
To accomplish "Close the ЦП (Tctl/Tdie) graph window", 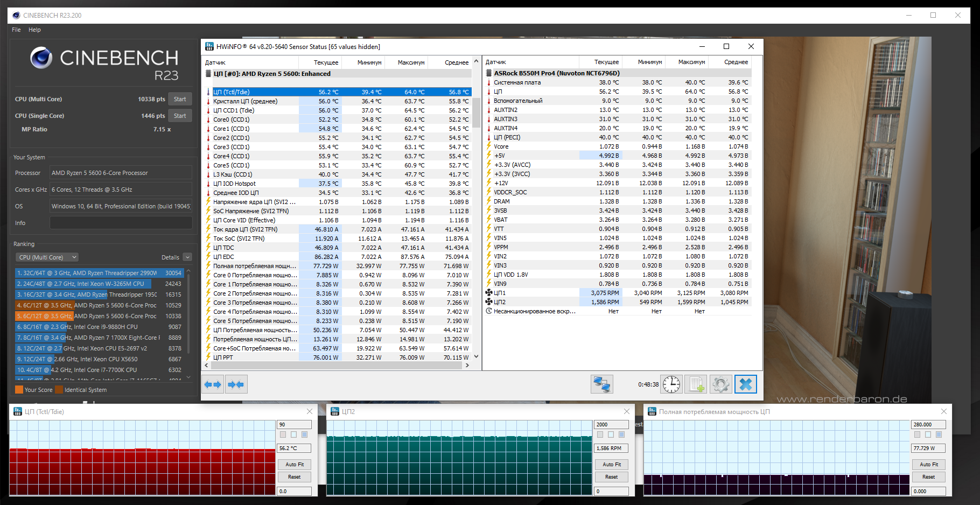I will click(x=309, y=411).
